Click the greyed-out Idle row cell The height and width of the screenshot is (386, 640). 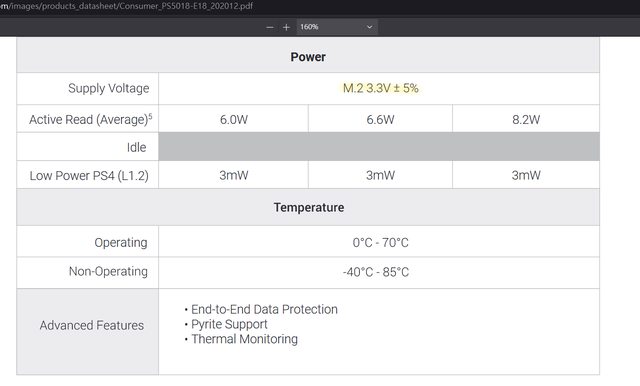[x=379, y=146]
